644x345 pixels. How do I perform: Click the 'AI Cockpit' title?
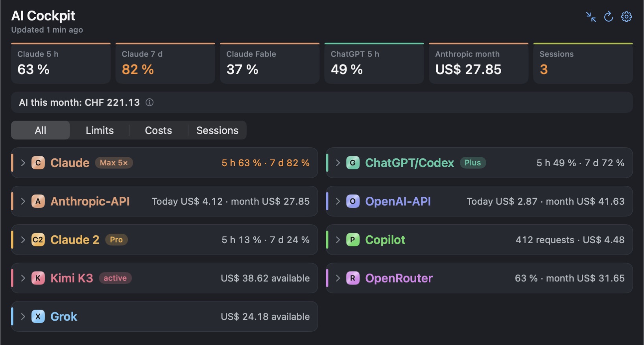pos(43,16)
